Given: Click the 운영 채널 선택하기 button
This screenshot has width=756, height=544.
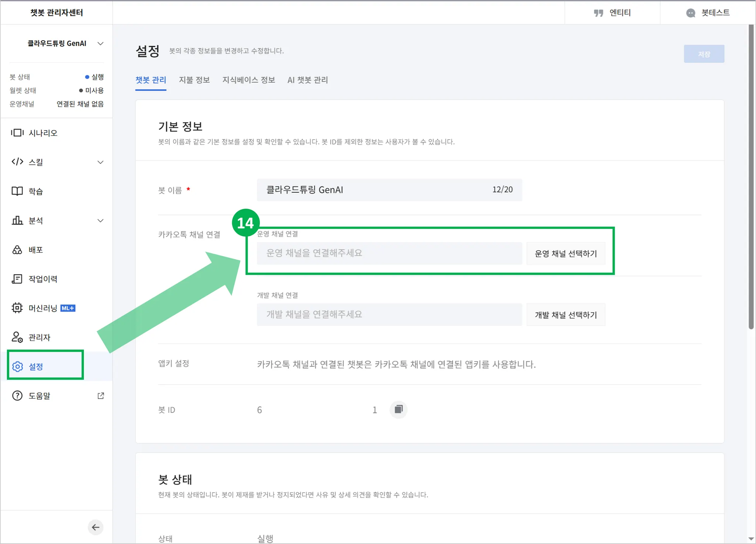Looking at the screenshot, I should pos(566,254).
